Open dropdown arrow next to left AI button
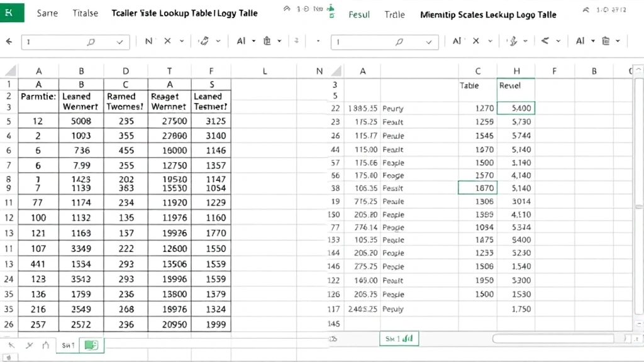The image size is (644, 362). [253, 41]
